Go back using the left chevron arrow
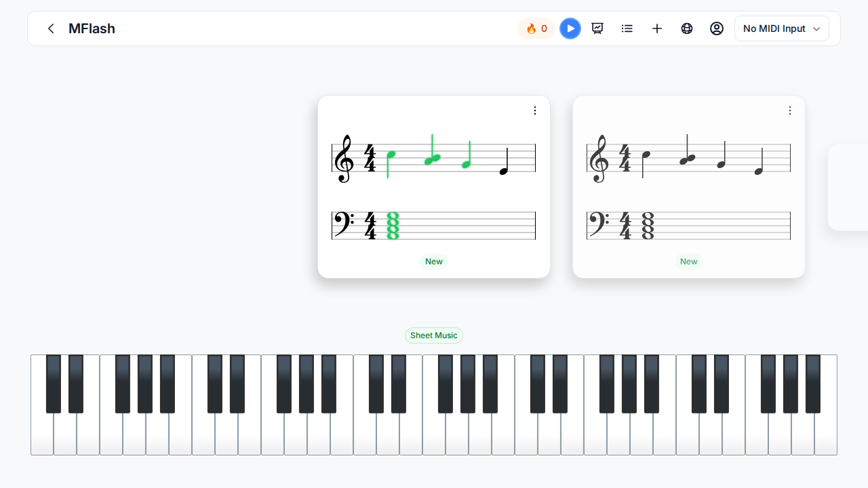The height and width of the screenshot is (488, 868). tap(51, 28)
